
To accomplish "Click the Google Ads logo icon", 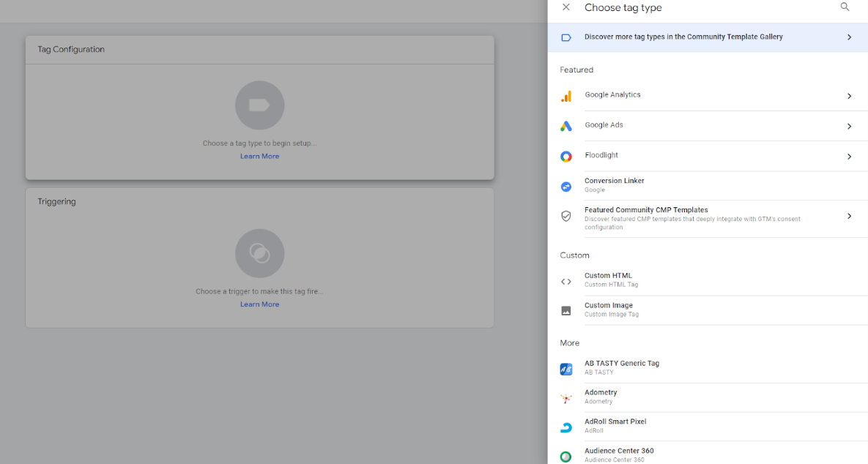I will click(565, 126).
